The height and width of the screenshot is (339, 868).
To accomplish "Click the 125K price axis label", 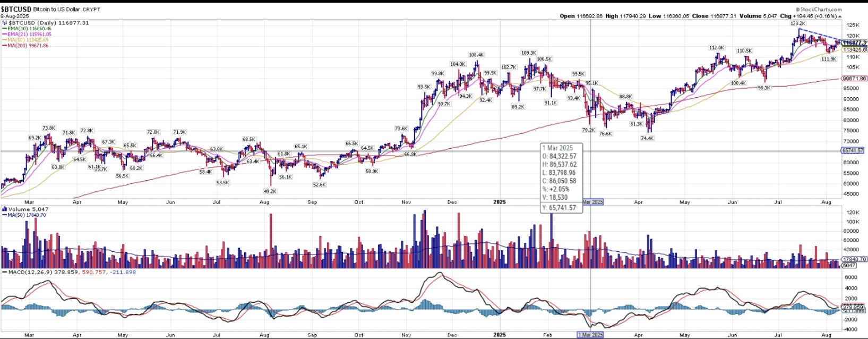I will point(853,25).
